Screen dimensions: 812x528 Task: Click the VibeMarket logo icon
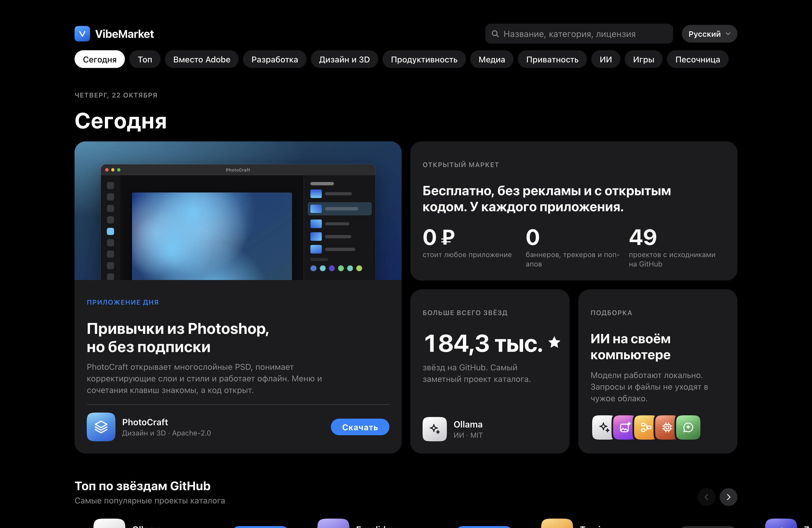82,34
